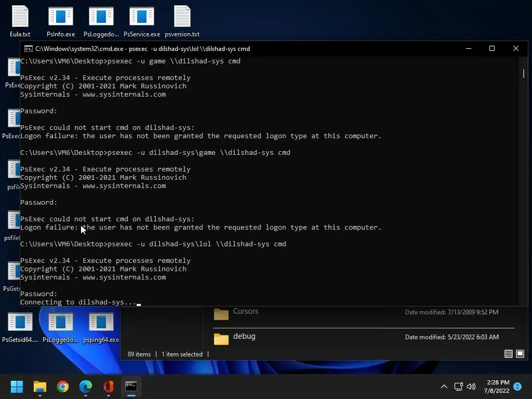Click the 'psexec -u dilshad-sys\game' command line

click(155, 152)
